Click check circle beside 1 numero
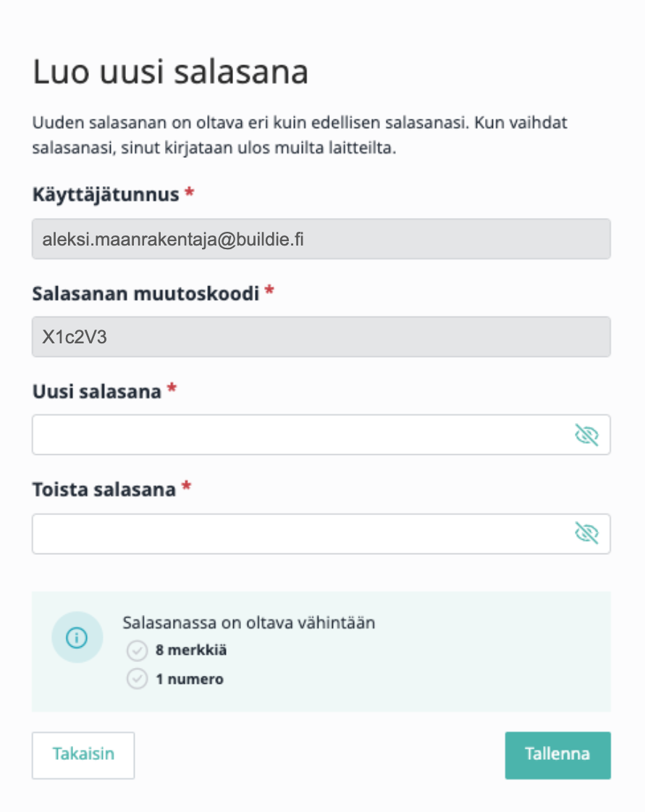 click(137, 679)
